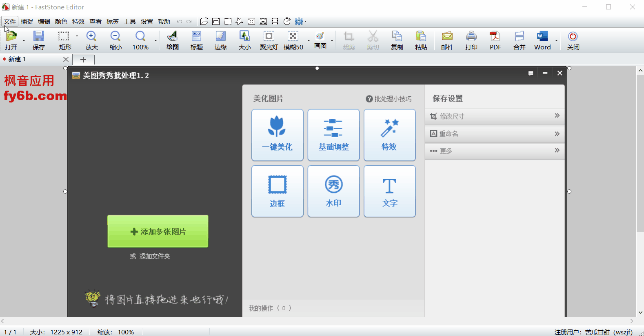
Task: Expand the 矩形 shape dropdown arrow
Action: 77,36
